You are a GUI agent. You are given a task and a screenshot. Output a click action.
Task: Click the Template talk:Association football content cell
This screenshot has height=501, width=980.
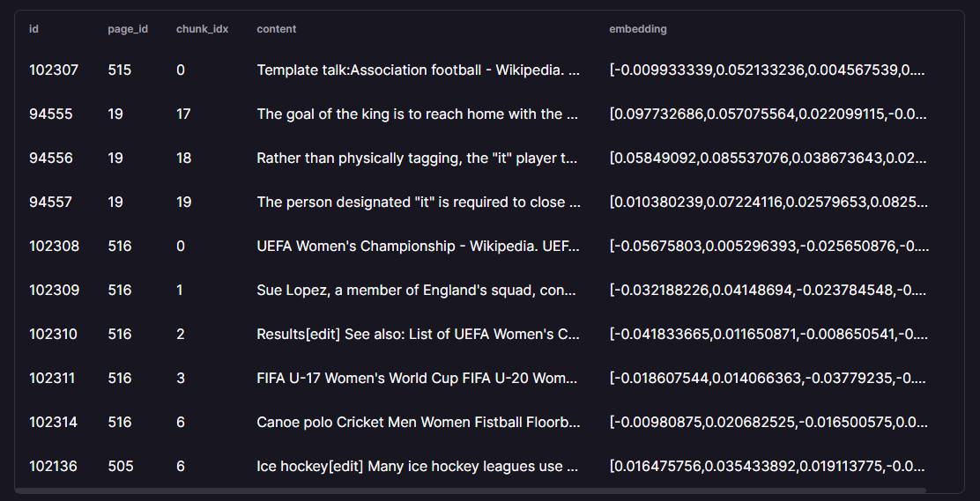tap(418, 70)
